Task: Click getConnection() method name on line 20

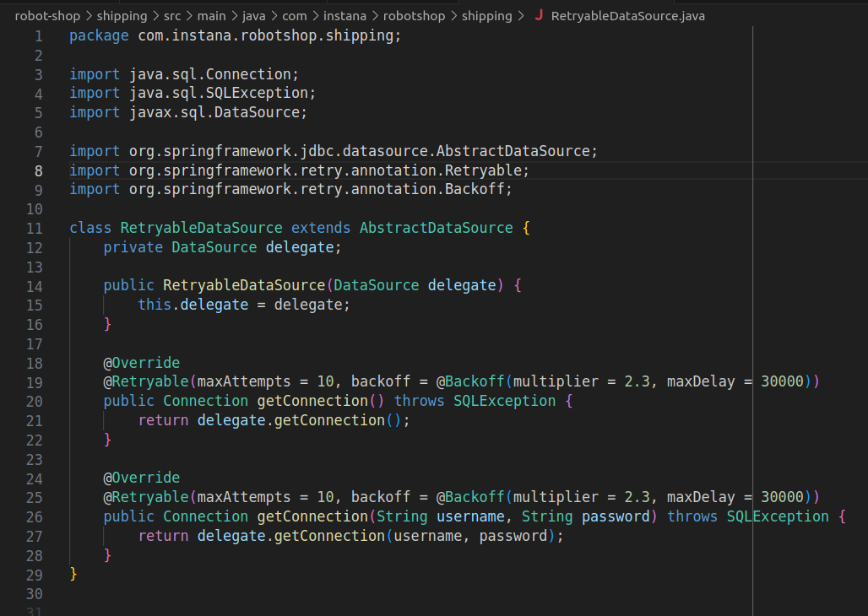Action: [312, 402]
